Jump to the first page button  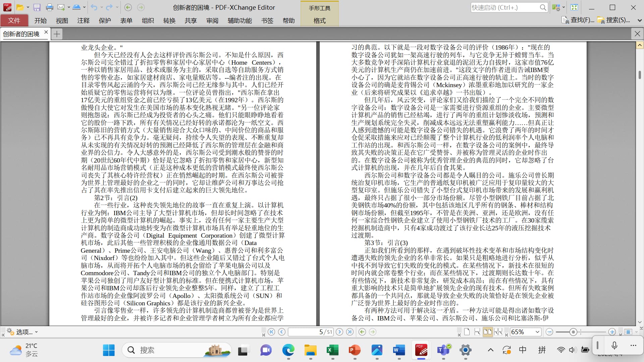click(x=272, y=332)
